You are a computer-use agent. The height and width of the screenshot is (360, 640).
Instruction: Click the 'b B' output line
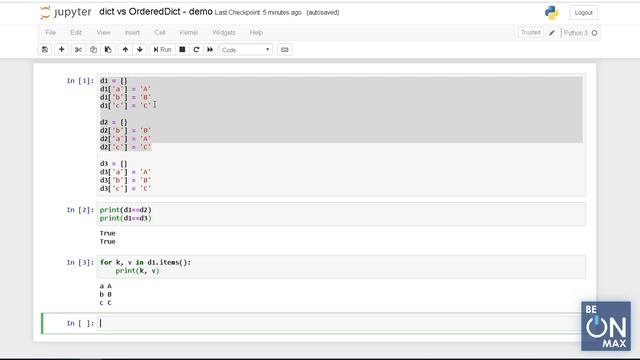106,294
